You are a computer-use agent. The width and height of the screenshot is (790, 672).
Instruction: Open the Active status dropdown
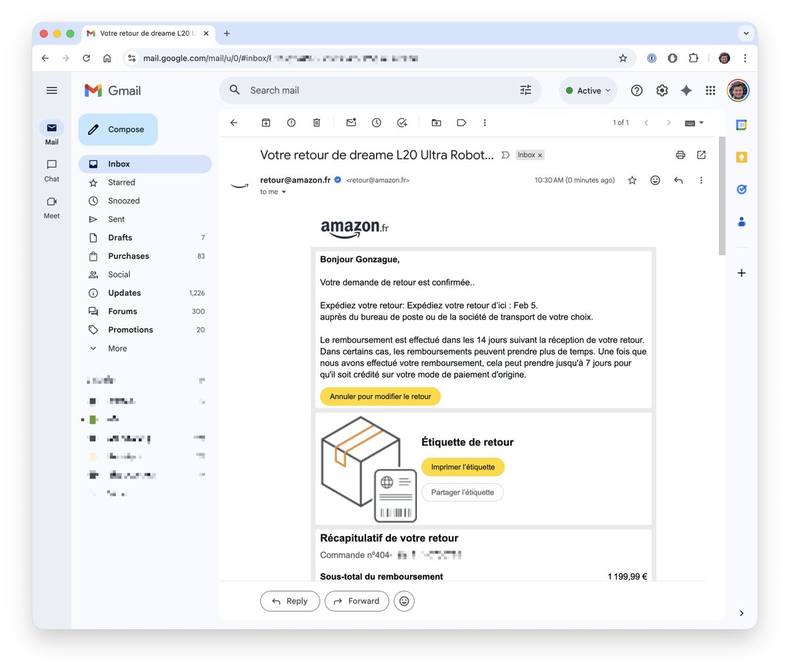point(588,91)
